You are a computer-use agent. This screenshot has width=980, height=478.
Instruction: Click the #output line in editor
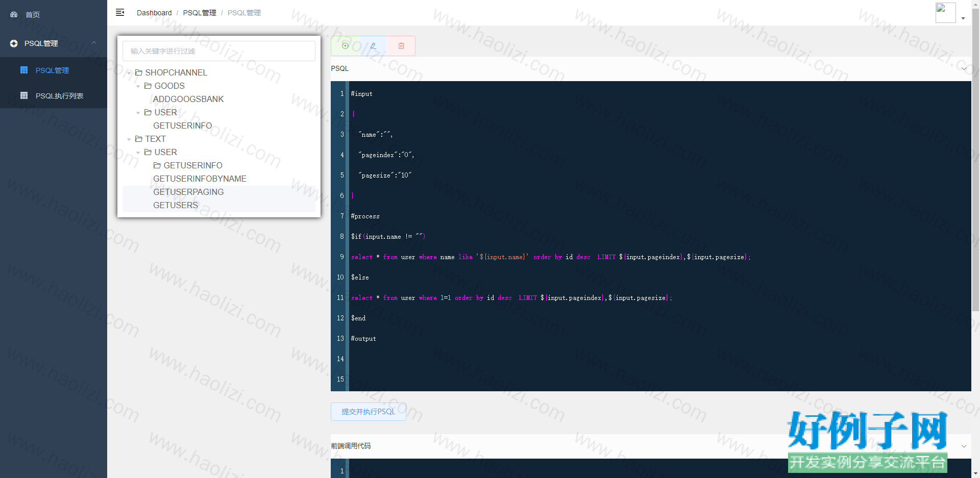tap(363, 339)
